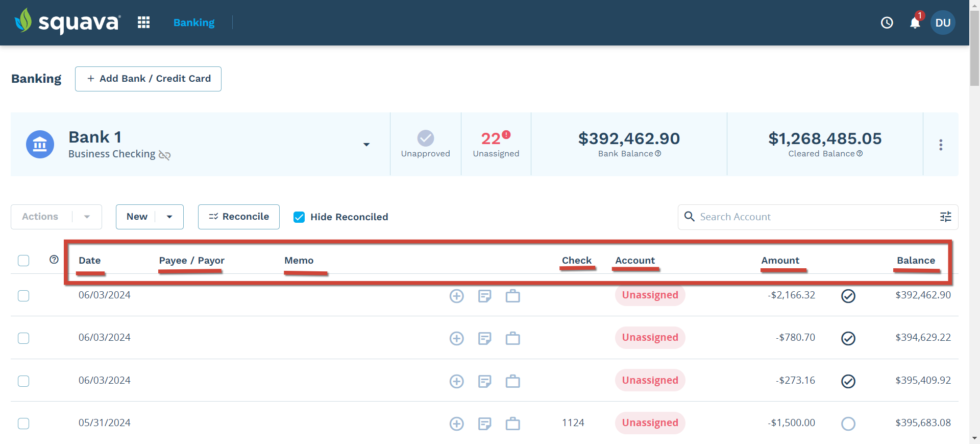Click the plus icon for the -$780.70 row
The width and height of the screenshot is (980, 444).
457,338
